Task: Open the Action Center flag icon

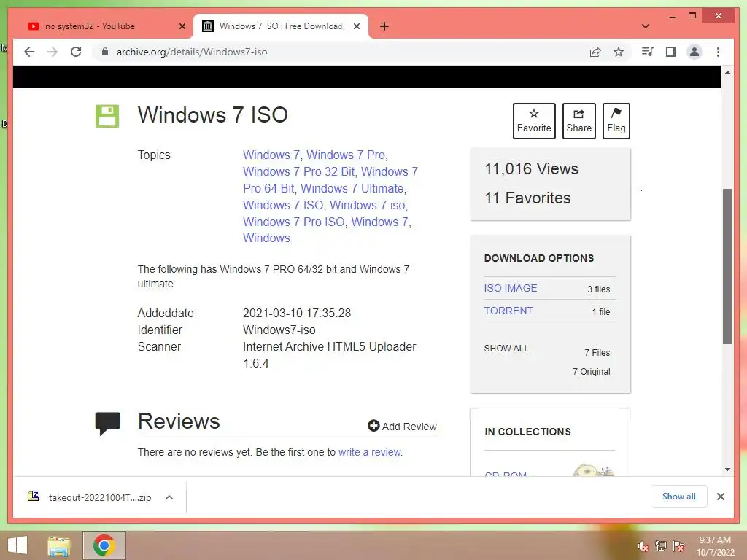Action: coord(678,546)
